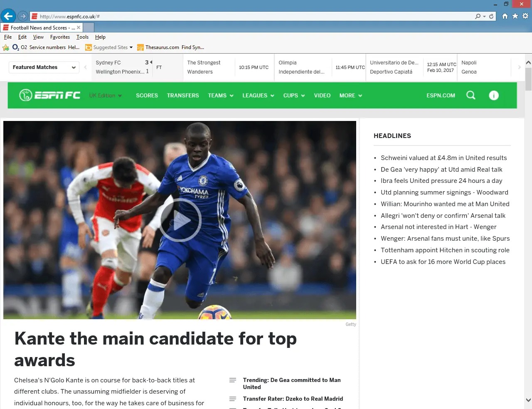Read 'UEFA to ask for 16 more World Cup places'
532x409 pixels.
(x=443, y=262)
